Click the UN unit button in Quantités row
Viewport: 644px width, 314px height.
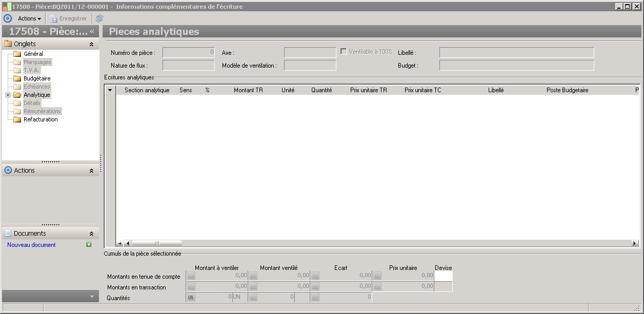coord(191,297)
